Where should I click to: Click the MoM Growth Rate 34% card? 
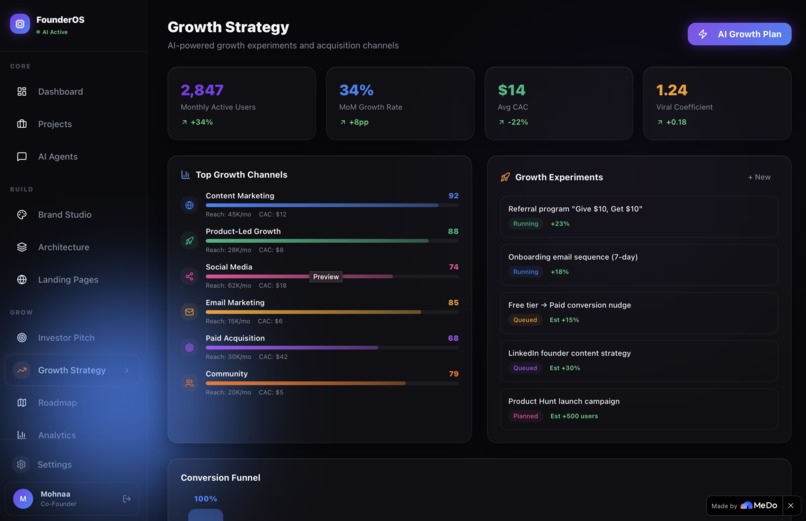point(400,103)
